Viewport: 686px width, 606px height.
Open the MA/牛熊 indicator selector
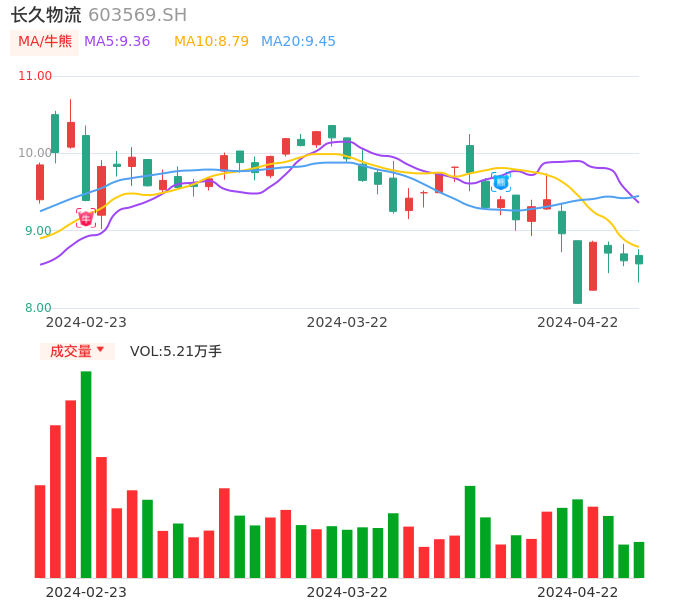click(x=45, y=42)
